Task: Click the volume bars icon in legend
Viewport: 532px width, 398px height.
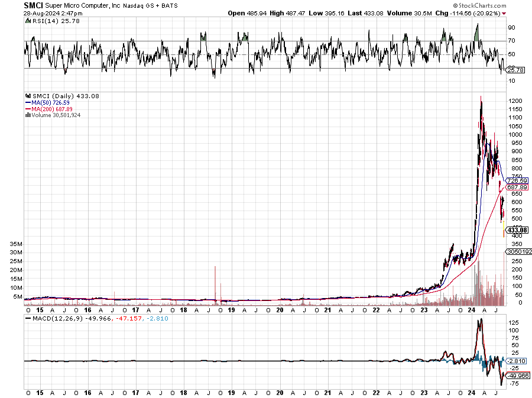Action: point(28,115)
